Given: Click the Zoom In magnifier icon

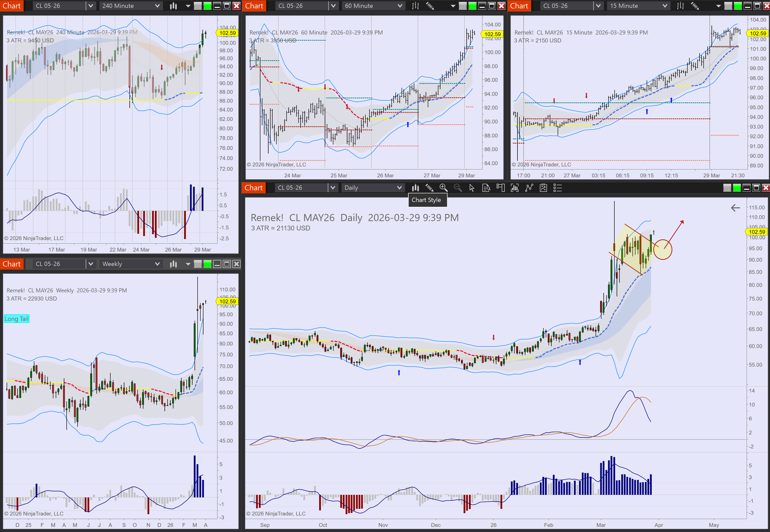Looking at the screenshot, I should 444,188.
